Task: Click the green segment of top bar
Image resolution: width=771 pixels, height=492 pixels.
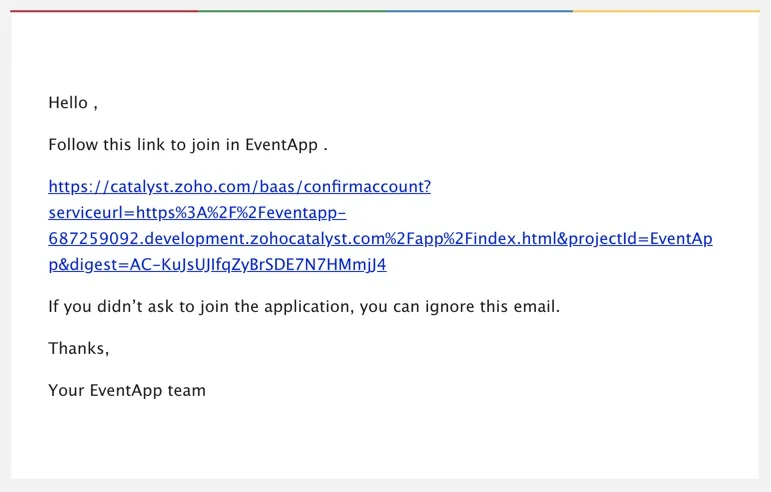Action: 291,11
